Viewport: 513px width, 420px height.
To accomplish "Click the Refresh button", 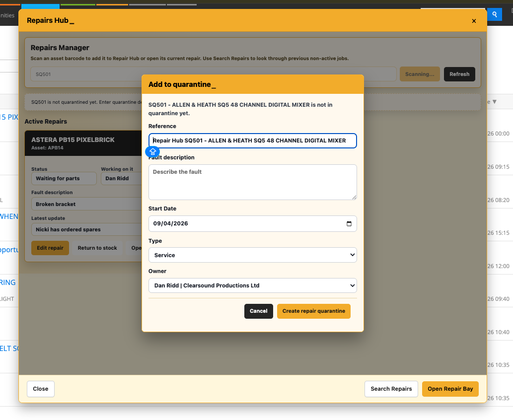I will coord(459,74).
